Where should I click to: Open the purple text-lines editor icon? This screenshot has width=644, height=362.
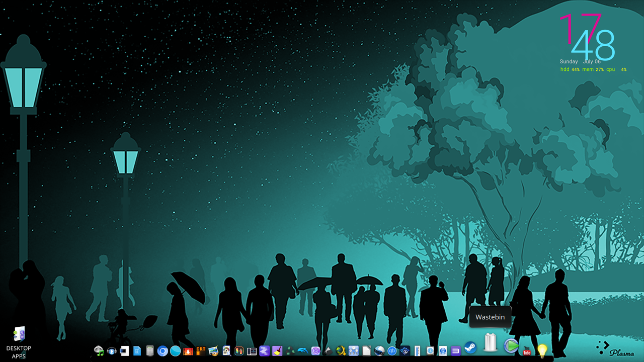click(x=265, y=351)
